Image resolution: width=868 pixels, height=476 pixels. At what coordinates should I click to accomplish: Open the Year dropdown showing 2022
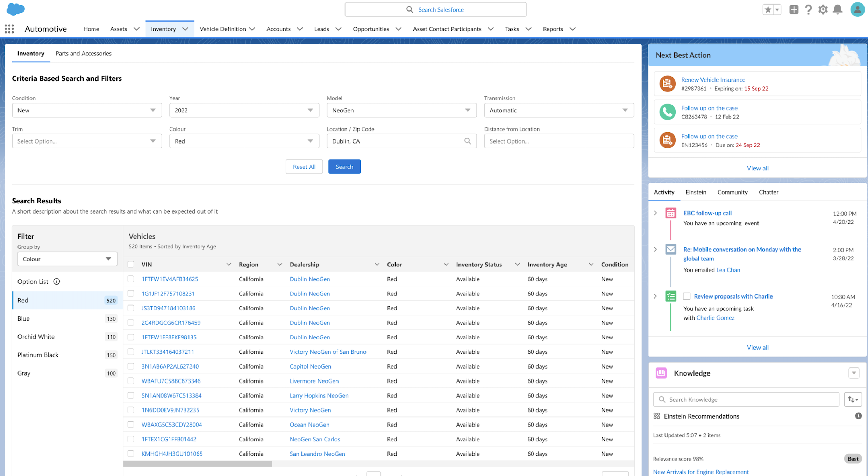pyautogui.click(x=244, y=110)
